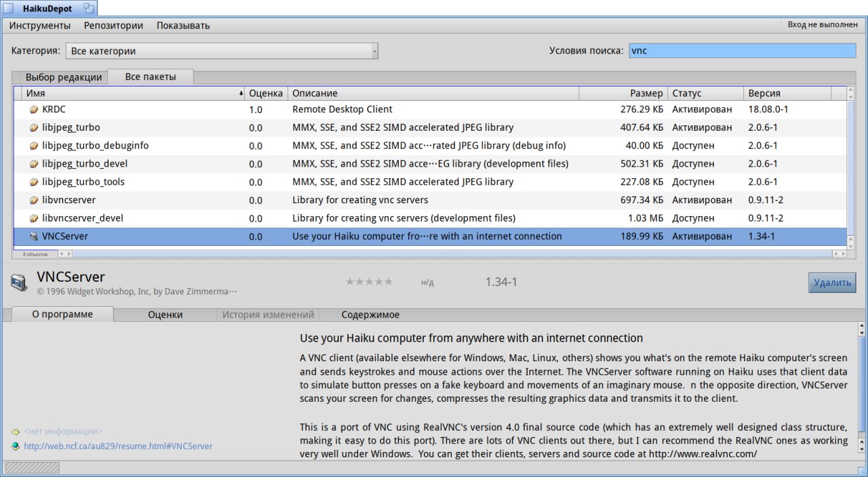Viewport: 868px width, 477px height.
Task: Click the libjpeg_turbo_tools package icon
Action: pos(33,182)
